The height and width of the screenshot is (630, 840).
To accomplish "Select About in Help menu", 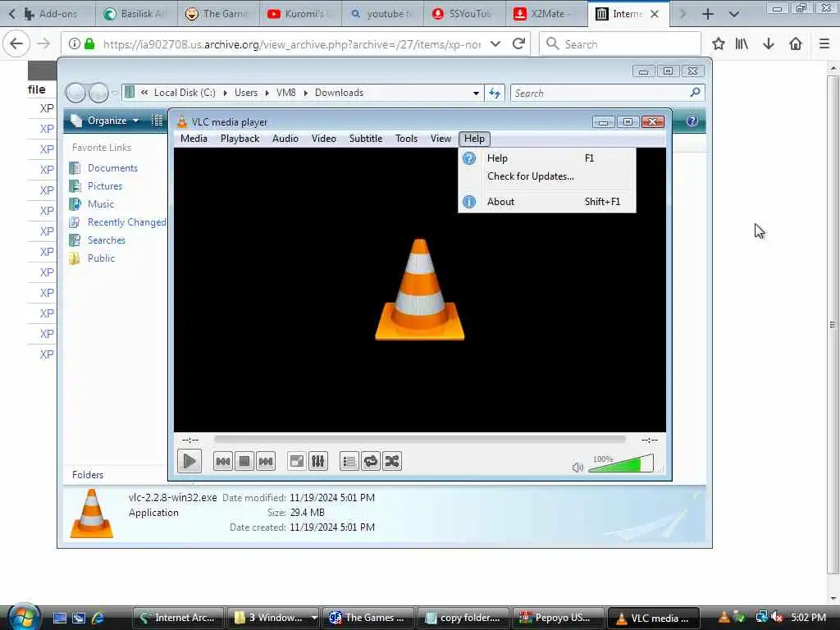I will point(547,202).
